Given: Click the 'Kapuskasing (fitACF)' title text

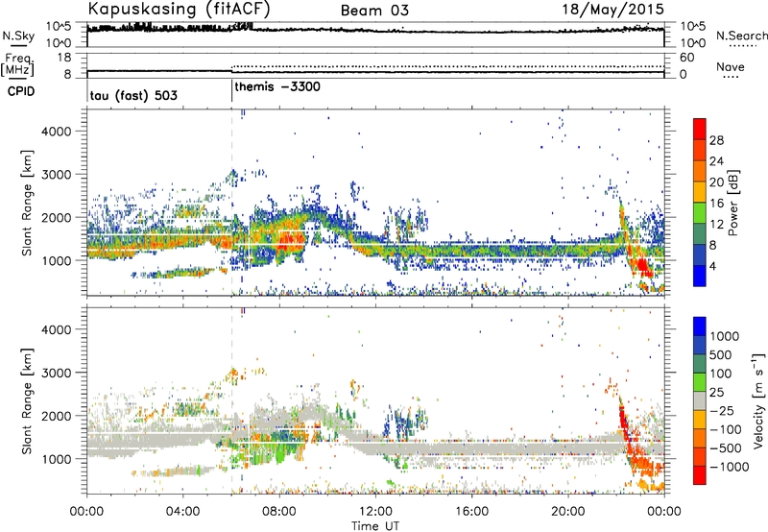Looking at the screenshot, I should (x=180, y=9).
